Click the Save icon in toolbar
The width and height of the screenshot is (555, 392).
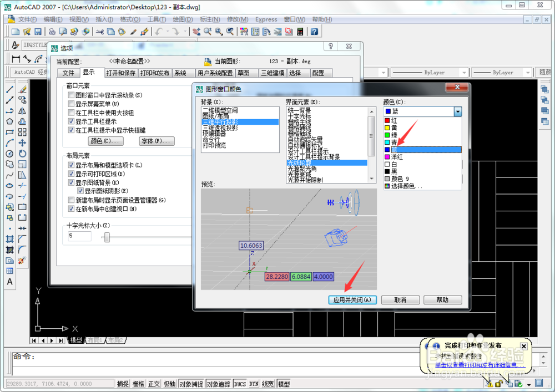(x=38, y=32)
